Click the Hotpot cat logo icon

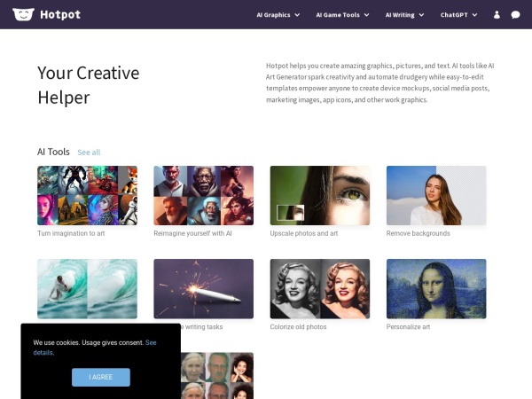[23, 14]
